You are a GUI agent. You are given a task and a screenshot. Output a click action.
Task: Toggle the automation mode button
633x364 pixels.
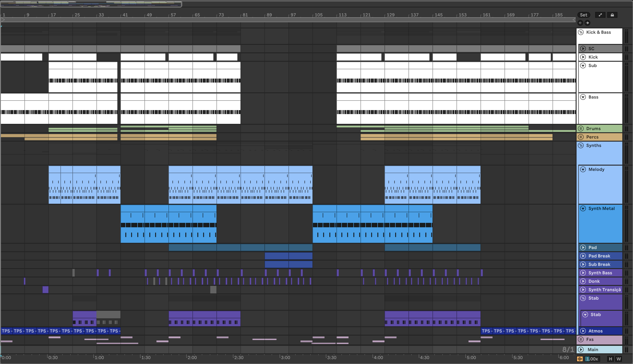tap(600, 15)
